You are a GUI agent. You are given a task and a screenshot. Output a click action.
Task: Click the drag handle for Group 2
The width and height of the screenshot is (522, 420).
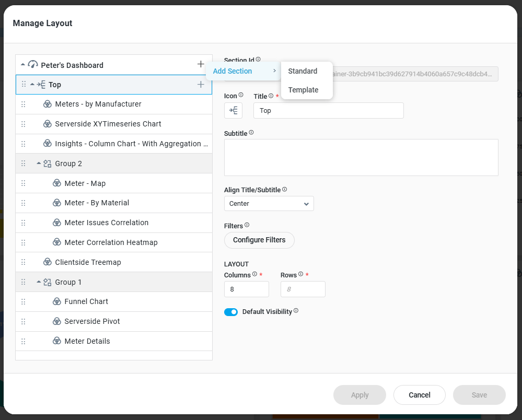point(23,164)
